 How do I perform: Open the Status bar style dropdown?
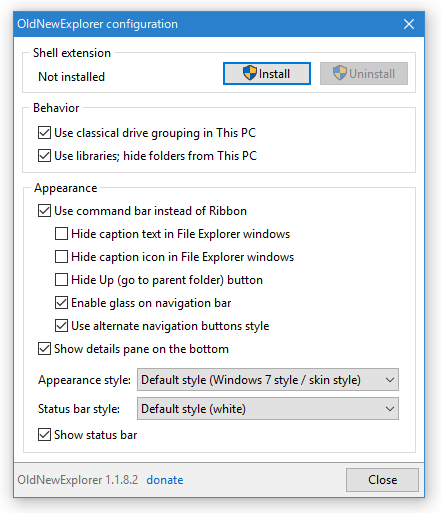click(268, 409)
